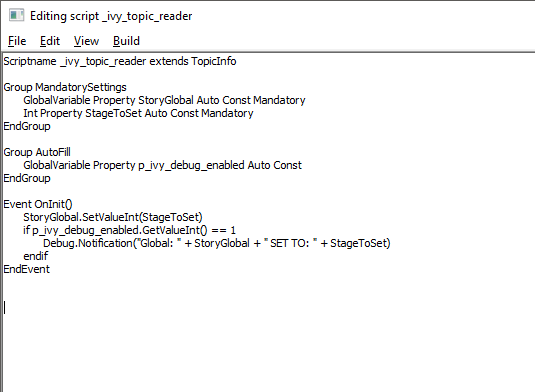Click the 'Event OnInit()' line

(x=38, y=204)
